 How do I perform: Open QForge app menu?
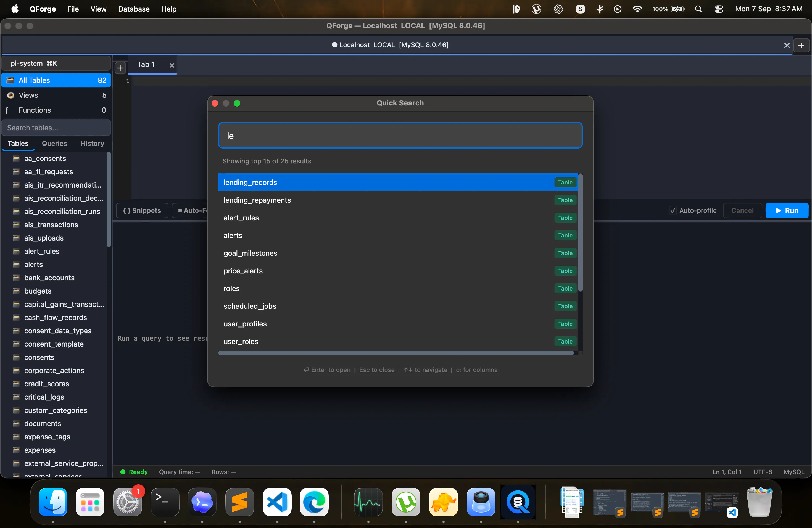click(43, 9)
